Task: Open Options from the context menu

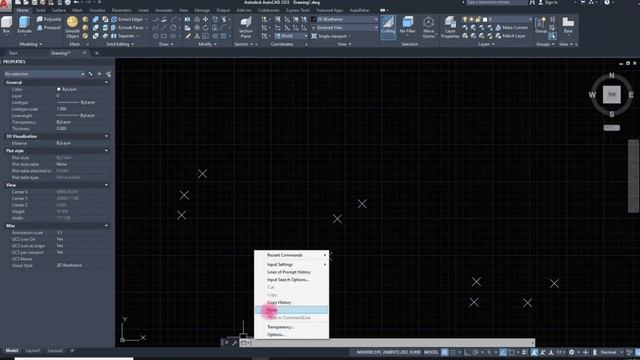Action: click(x=291, y=335)
